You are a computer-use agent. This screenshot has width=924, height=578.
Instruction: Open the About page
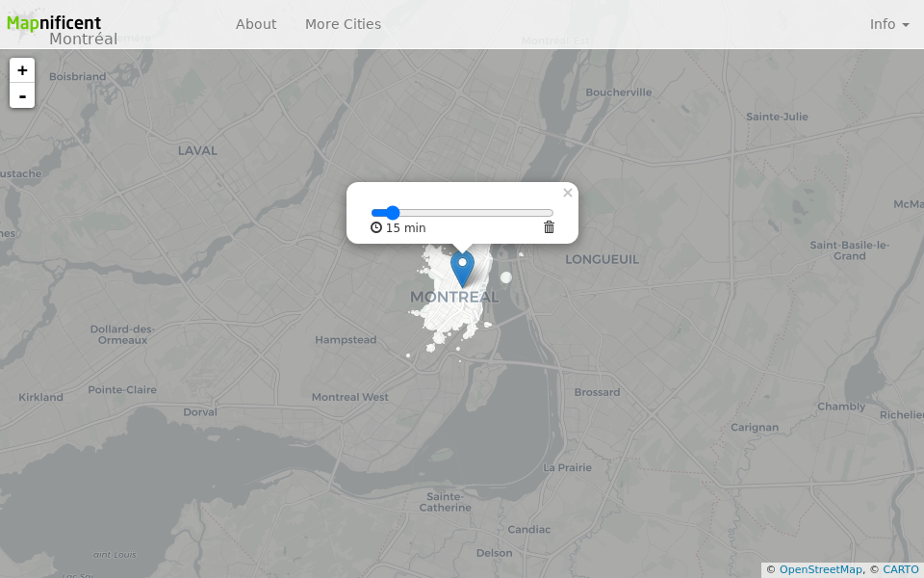coord(256,24)
